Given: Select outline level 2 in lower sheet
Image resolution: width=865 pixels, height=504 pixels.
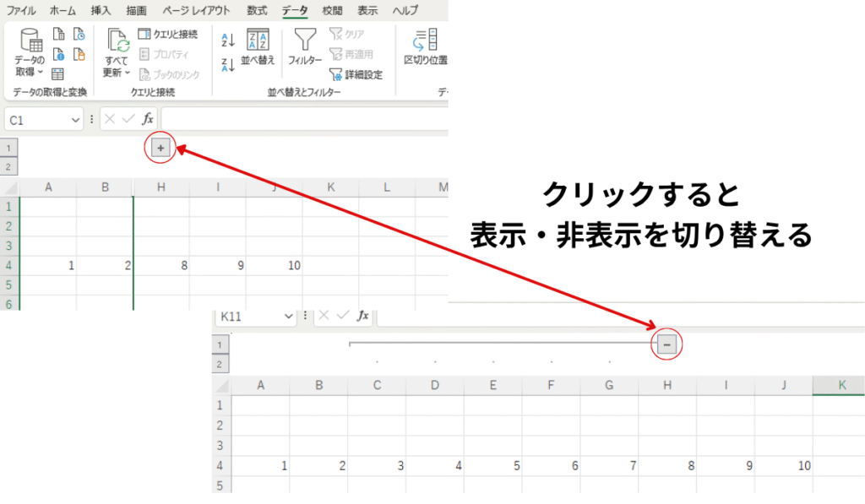Looking at the screenshot, I should click(220, 364).
